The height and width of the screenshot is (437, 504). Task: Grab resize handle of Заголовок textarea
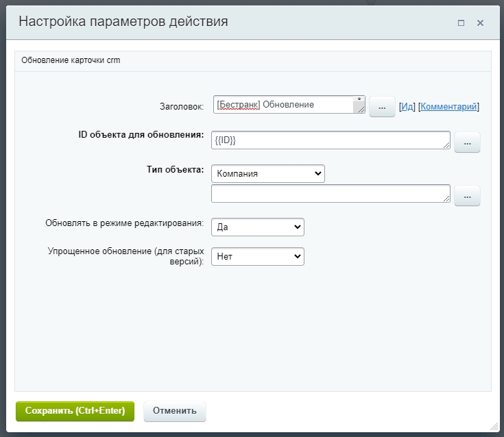point(359,110)
